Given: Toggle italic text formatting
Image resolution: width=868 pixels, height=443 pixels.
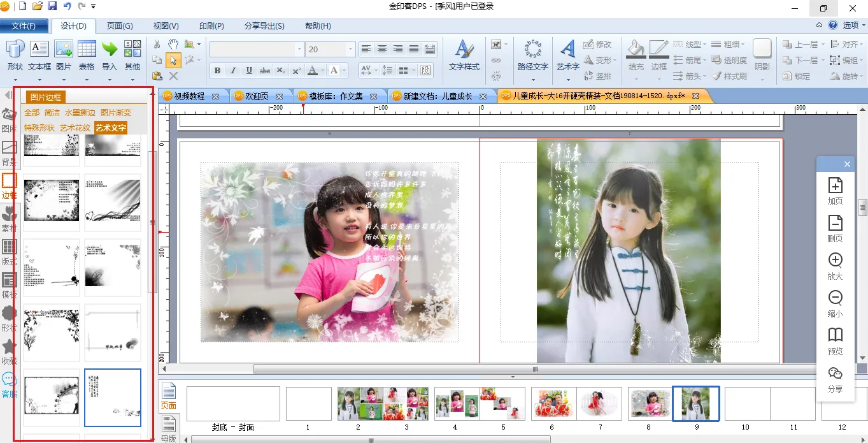Looking at the screenshot, I should [x=233, y=70].
